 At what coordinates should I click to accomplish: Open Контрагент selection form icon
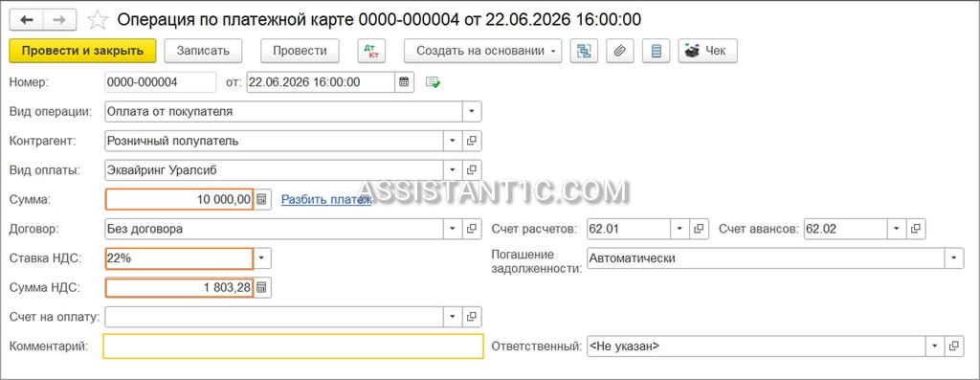472,141
